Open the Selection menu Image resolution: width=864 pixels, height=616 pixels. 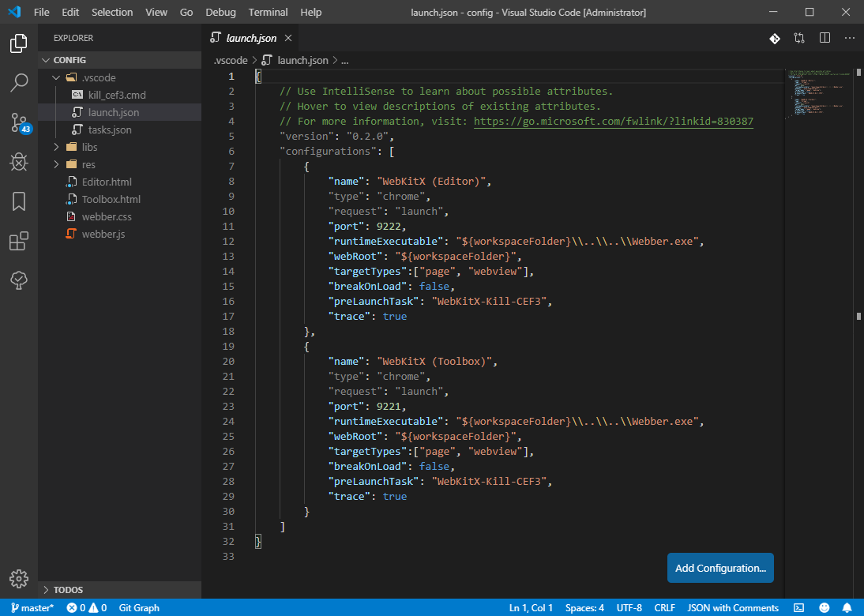tap(112, 12)
